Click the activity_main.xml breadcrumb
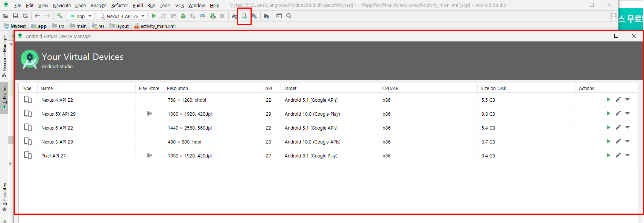The width and height of the screenshot is (644, 223). pyautogui.click(x=155, y=26)
